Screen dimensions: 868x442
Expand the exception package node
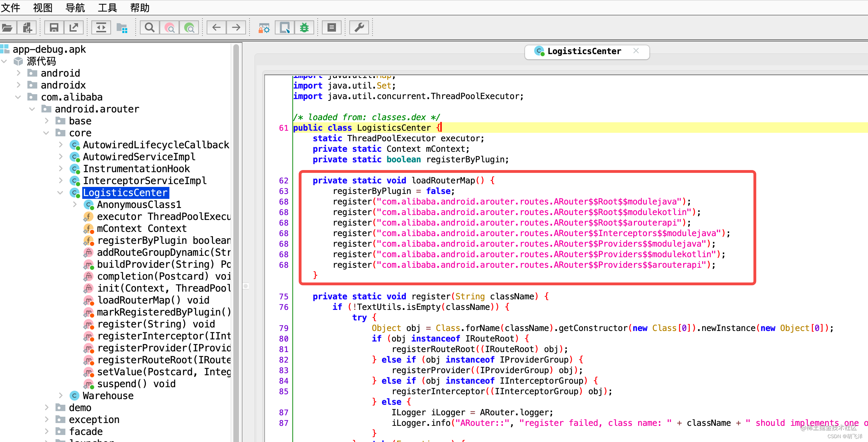click(x=46, y=420)
